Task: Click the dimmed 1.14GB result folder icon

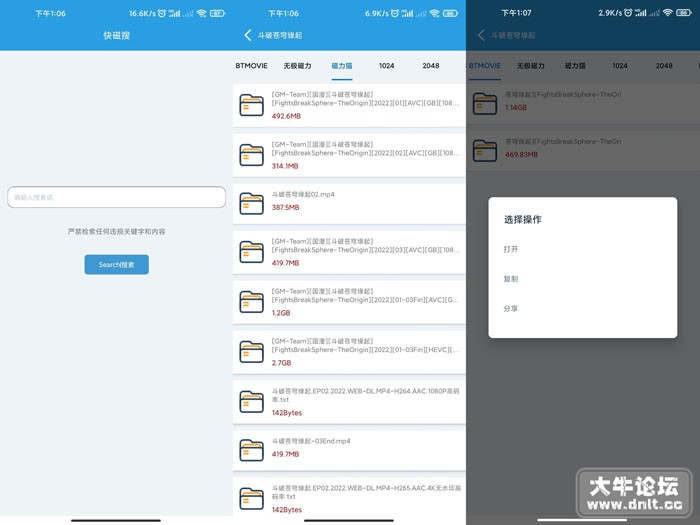Action: 485,104
